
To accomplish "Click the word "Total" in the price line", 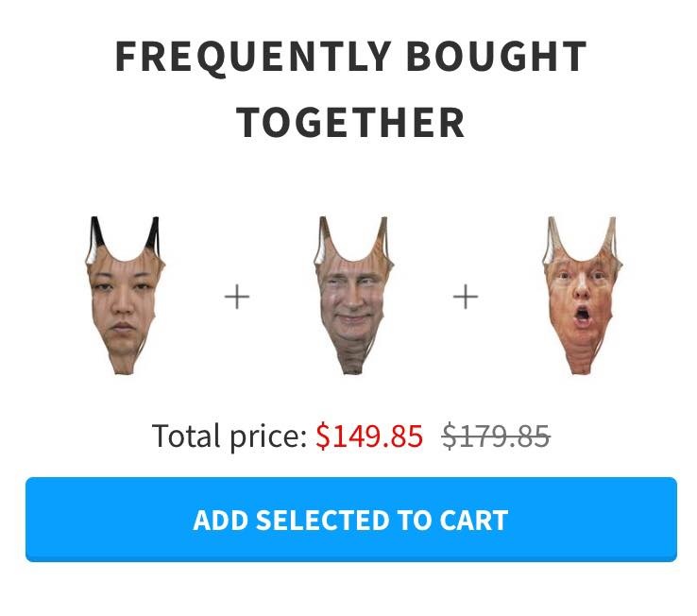I will point(187,436).
